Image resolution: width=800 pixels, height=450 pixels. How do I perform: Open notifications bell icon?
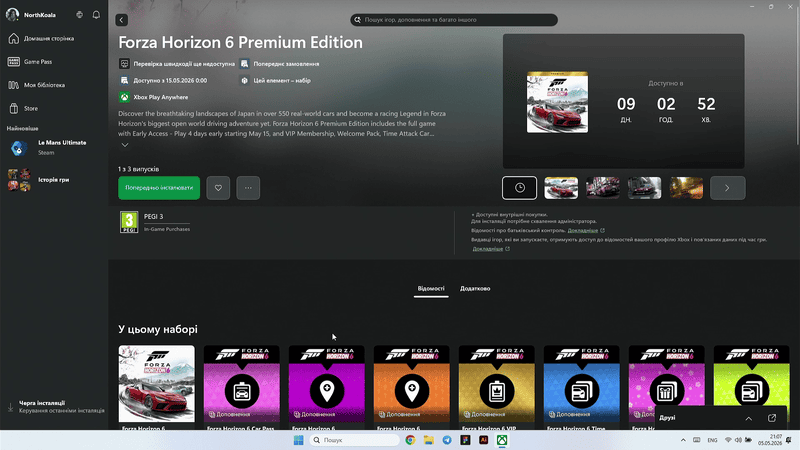96,15
